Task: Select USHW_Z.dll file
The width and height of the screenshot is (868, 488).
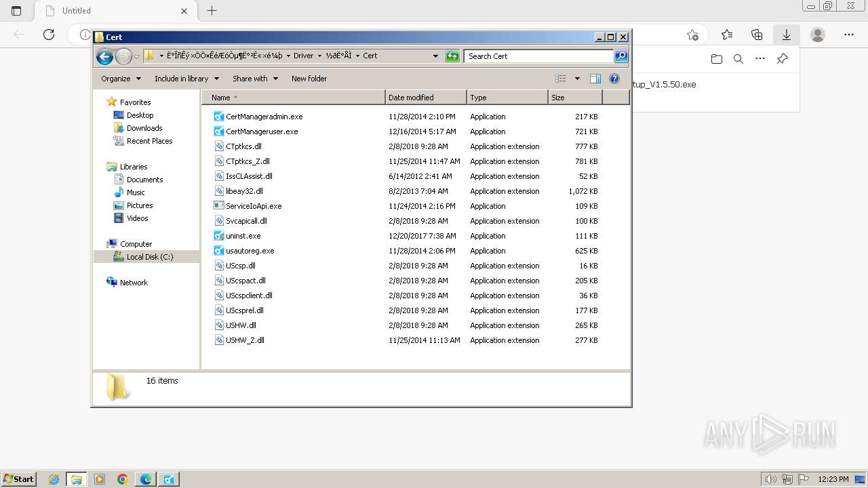Action: 245,340
